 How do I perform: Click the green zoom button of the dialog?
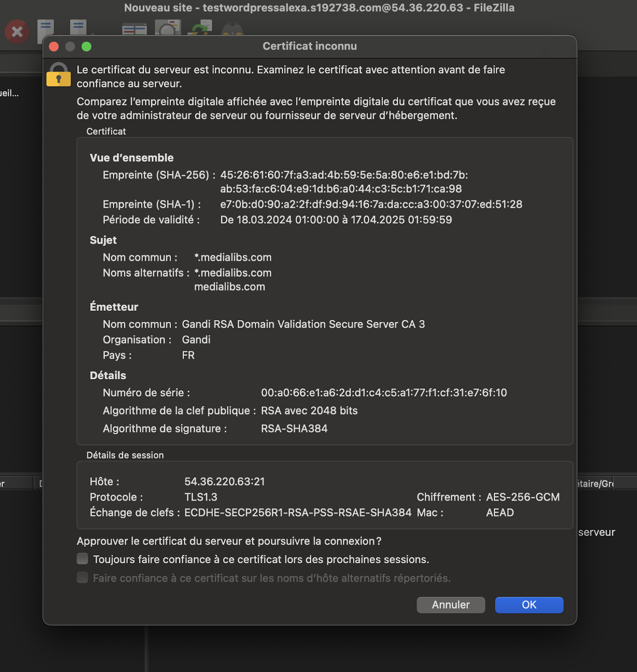click(87, 46)
